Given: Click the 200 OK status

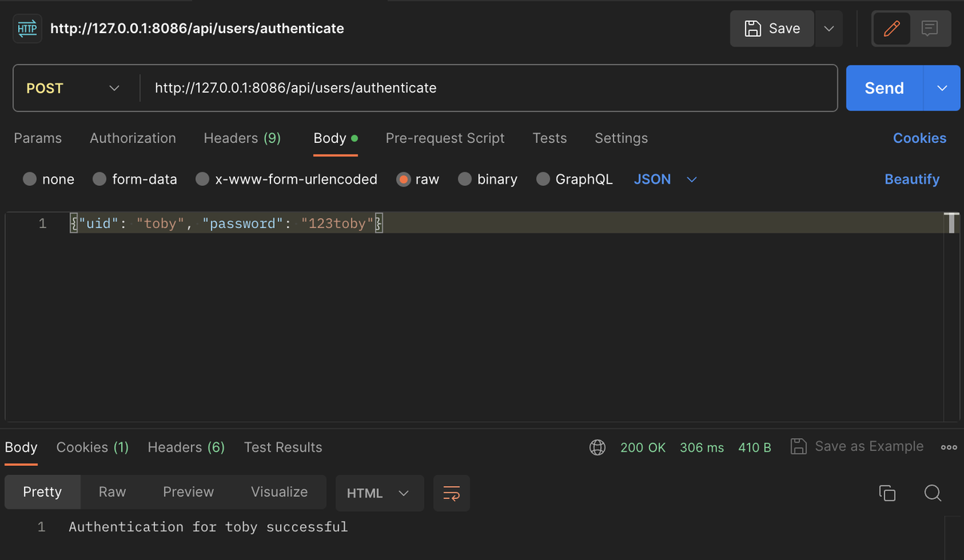Looking at the screenshot, I should [643, 447].
